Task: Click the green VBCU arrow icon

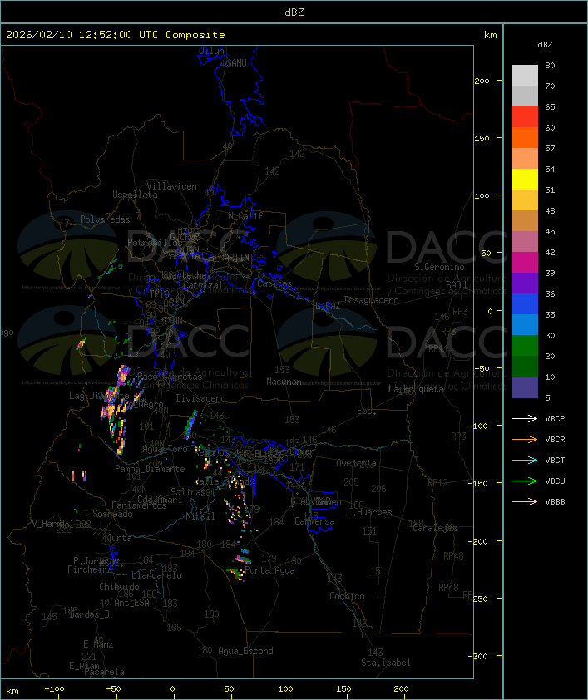Action: click(x=525, y=481)
